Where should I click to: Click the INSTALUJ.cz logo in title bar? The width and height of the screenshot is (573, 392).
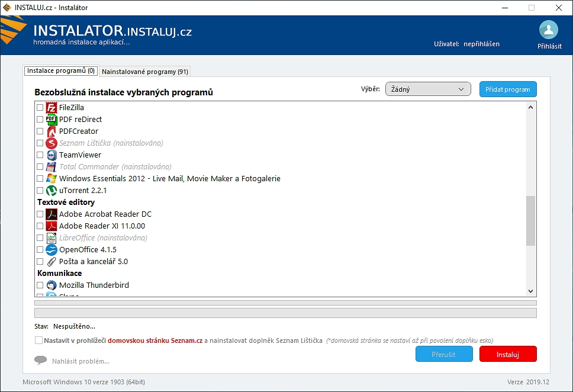tap(7, 8)
